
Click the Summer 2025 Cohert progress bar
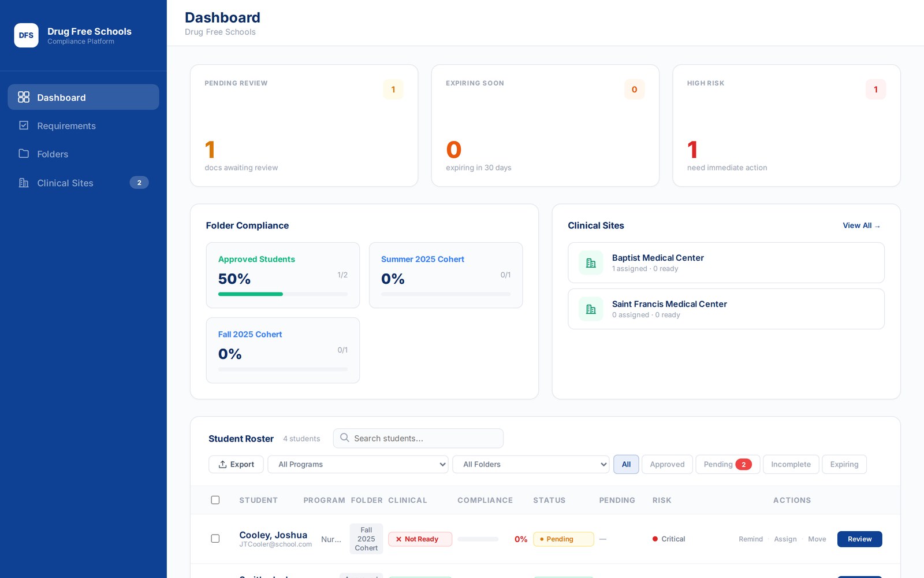(x=446, y=294)
